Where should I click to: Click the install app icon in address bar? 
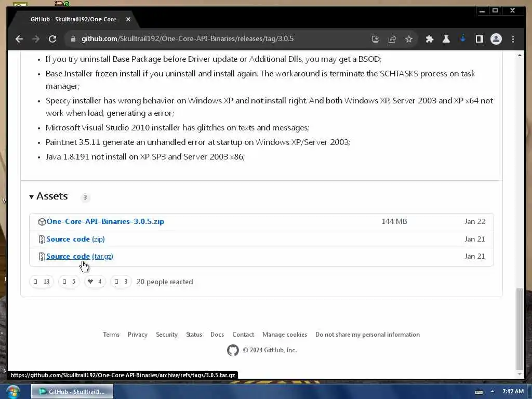click(375, 39)
